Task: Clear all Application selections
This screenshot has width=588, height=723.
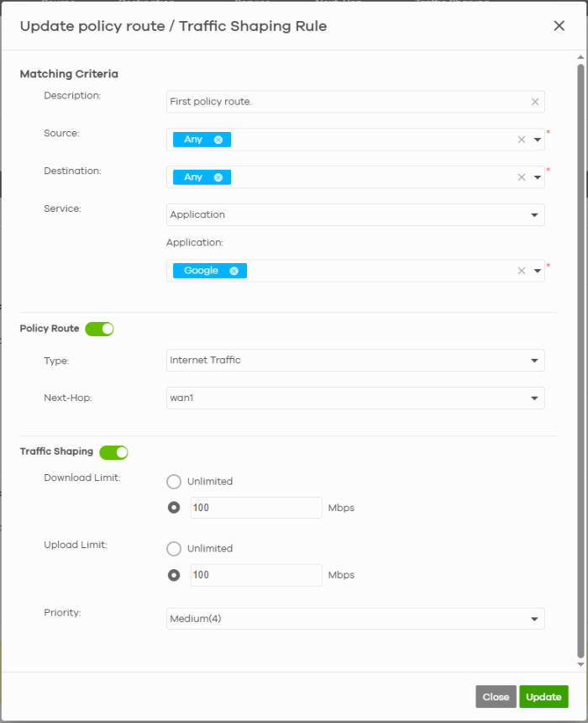Action: (521, 271)
